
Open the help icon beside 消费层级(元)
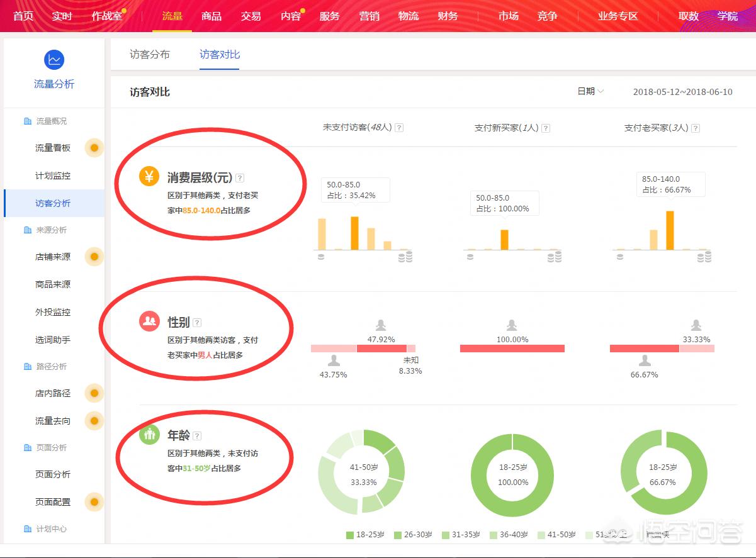click(x=240, y=177)
